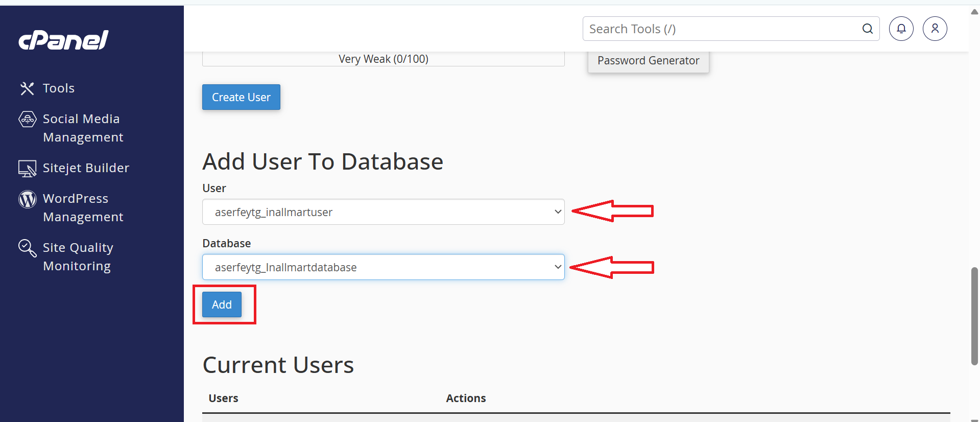The image size is (980, 422).
Task: Open Tools via its wrench icon
Action: pyautogui.click(x=27, y=88)
